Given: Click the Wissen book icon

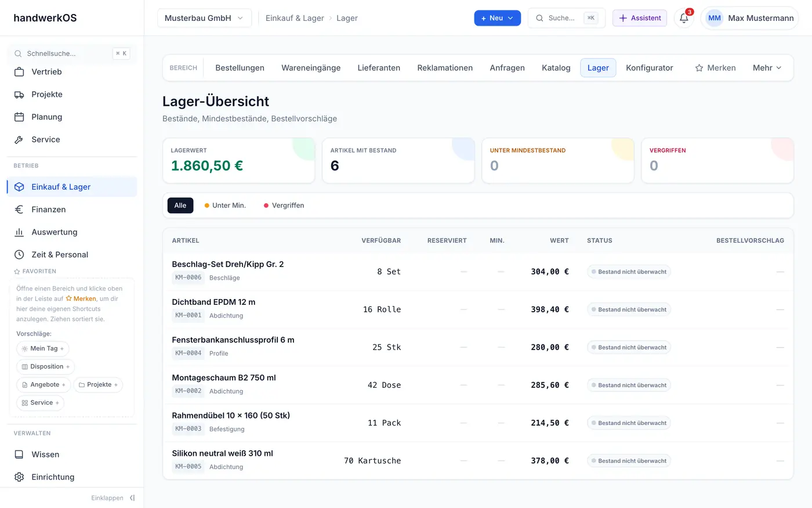Looking at the screenshot, I should coord(19,455).
